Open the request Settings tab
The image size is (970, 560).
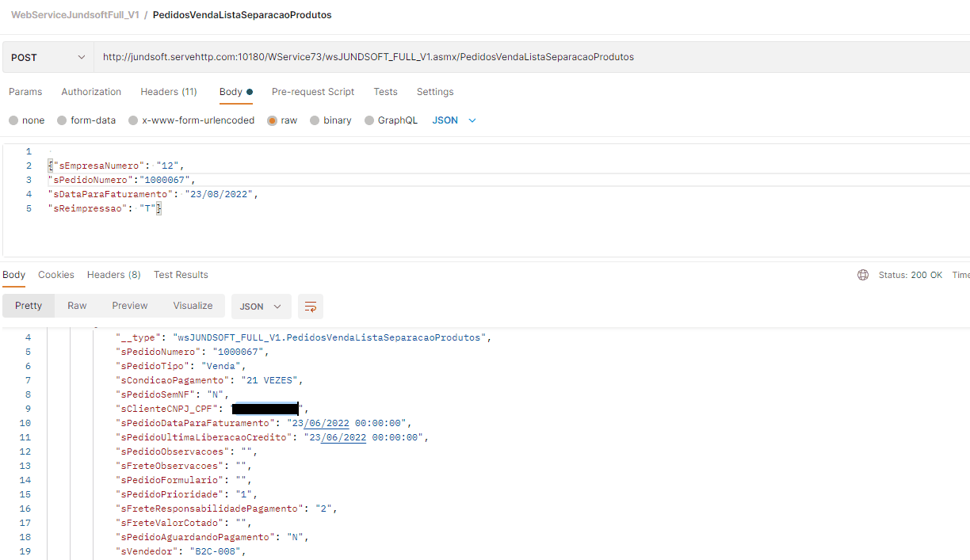pyautogui.click(x=435, y=92)
